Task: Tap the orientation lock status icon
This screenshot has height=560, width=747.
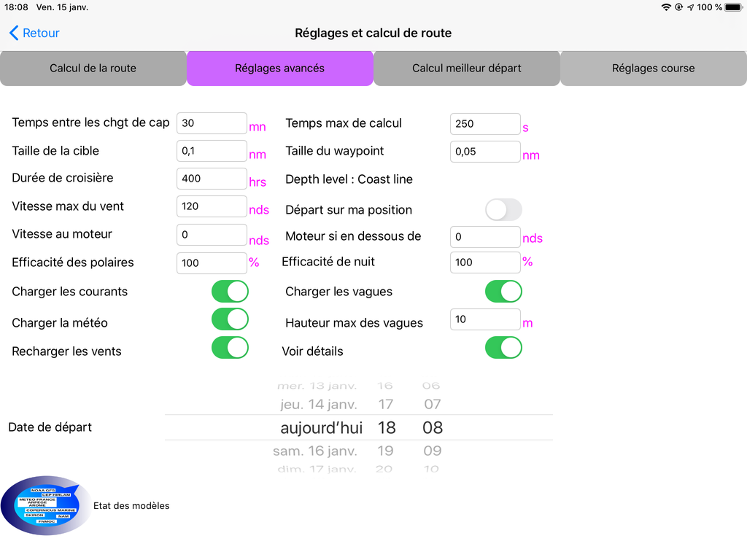Action: tap(679, 7)
